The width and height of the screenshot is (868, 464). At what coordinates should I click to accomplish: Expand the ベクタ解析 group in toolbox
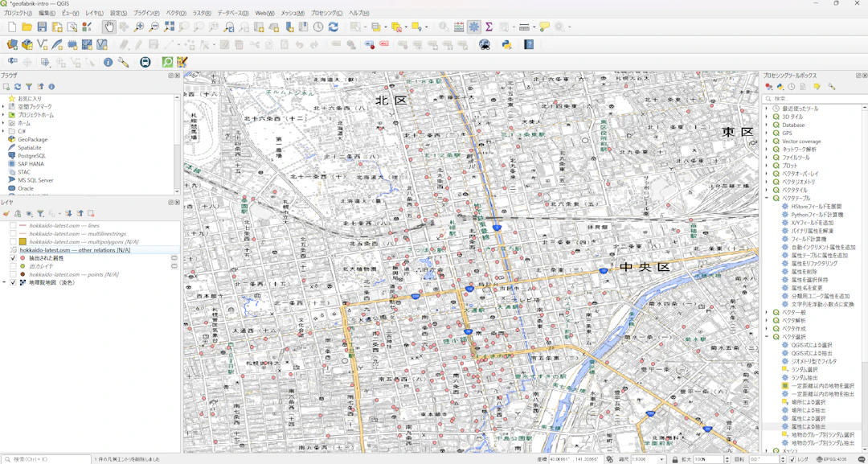[x=767, y=320]
